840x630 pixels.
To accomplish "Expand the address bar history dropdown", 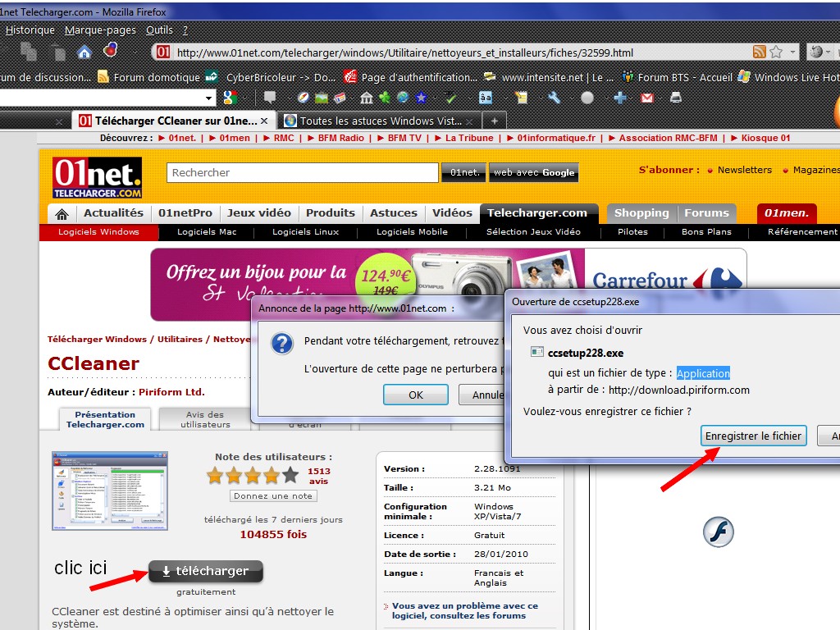I will click(793, 52).
